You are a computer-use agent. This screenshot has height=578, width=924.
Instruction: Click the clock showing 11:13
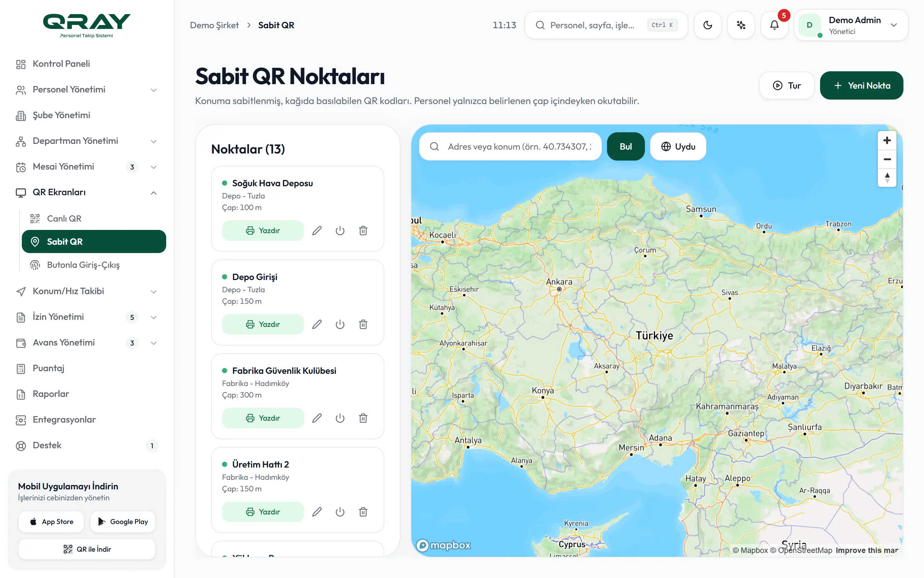504,25
